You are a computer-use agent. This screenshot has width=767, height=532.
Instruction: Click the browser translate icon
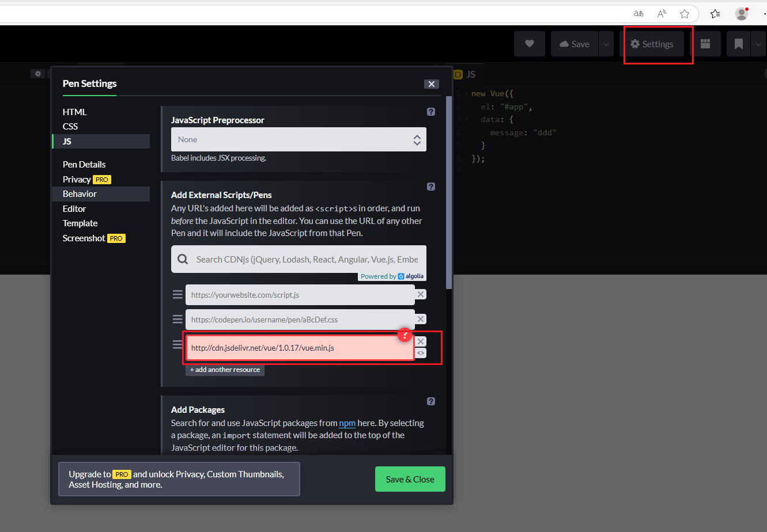click(x=638, y=14)
